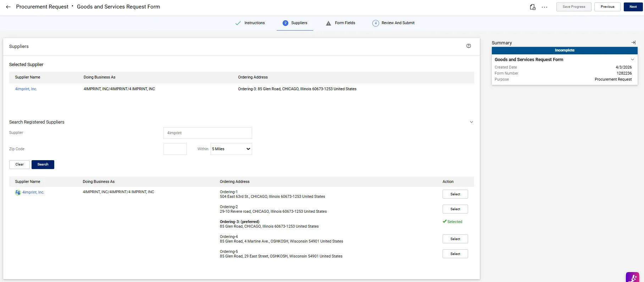
Task: Click the Next button
Action: click(x=633, y=7)
